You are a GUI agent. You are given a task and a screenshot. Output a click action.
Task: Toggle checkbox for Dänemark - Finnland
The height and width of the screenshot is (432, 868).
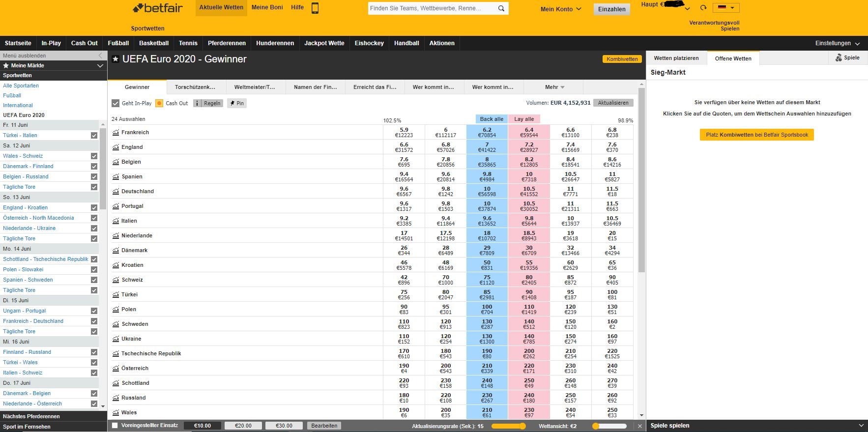click(94, 166)
